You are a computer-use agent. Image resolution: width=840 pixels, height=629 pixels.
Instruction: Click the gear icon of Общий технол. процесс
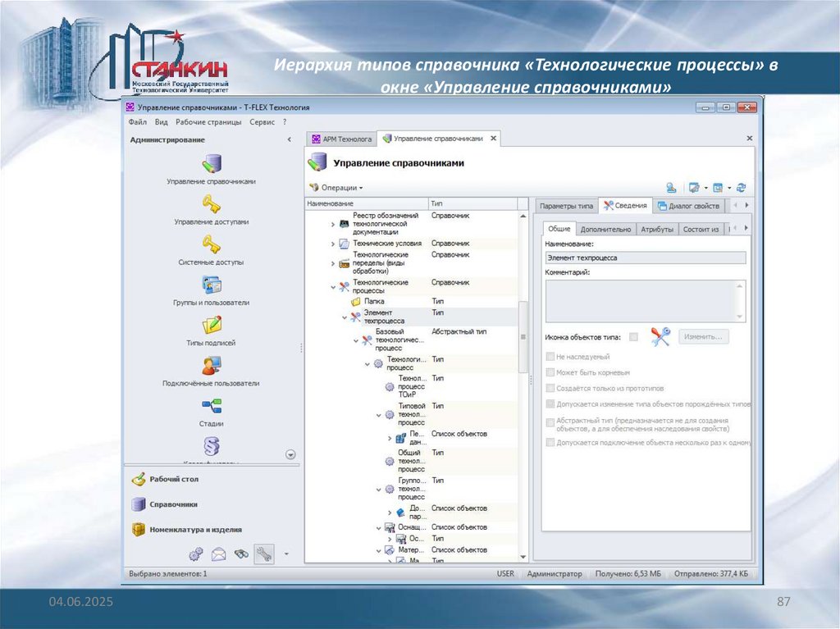390,461
